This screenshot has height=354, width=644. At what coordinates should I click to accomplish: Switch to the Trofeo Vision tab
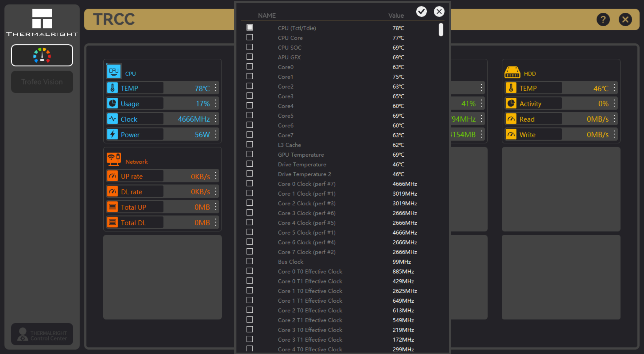[x=42, y=82]
